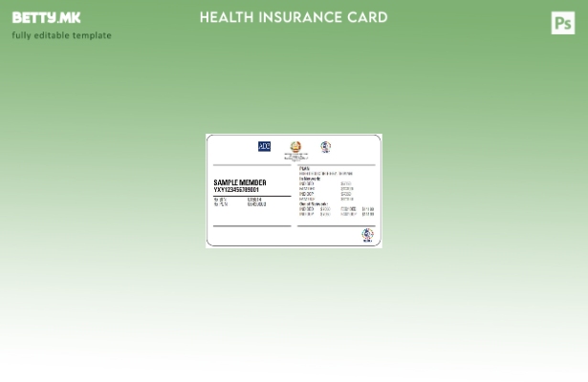Click the last Out of Network amount value
The height and width of the screenshot is (382, 588).
[368, 214]
